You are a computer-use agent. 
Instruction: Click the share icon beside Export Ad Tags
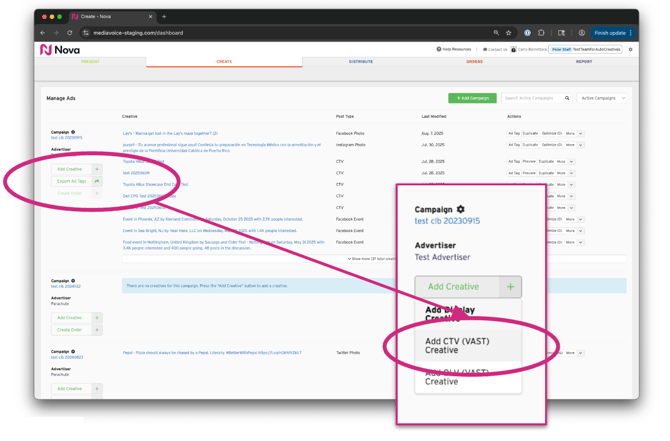click(97, 181)
